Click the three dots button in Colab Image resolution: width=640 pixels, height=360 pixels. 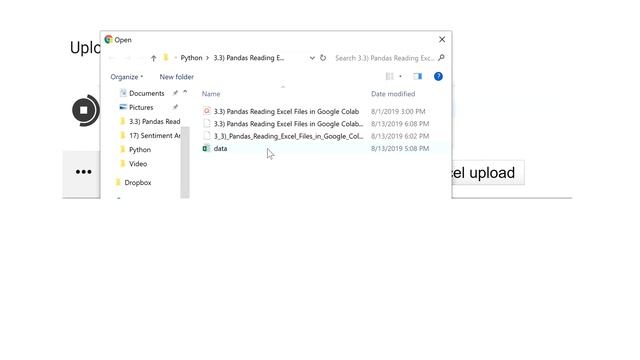(83, 172)
